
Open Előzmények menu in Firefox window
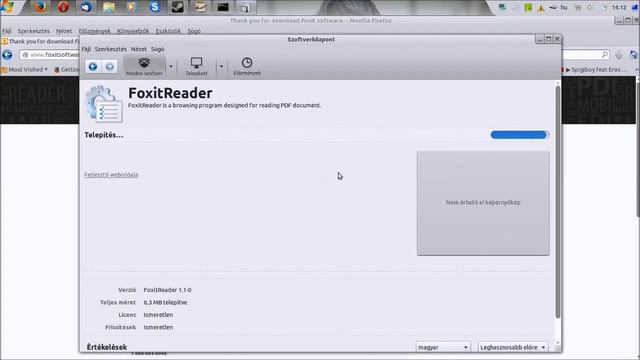click(x=95, y=31)
